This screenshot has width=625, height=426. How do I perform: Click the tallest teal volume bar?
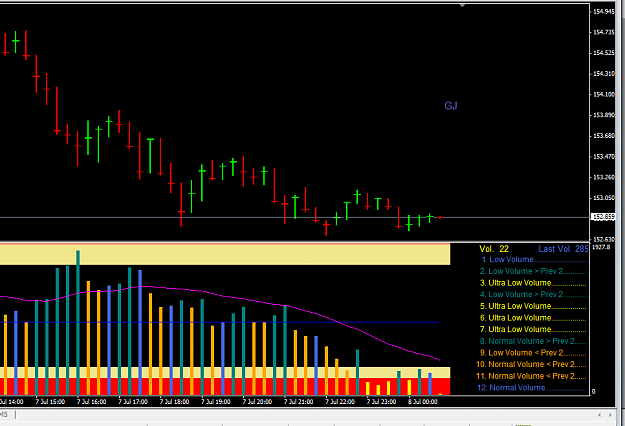point(78,323)
